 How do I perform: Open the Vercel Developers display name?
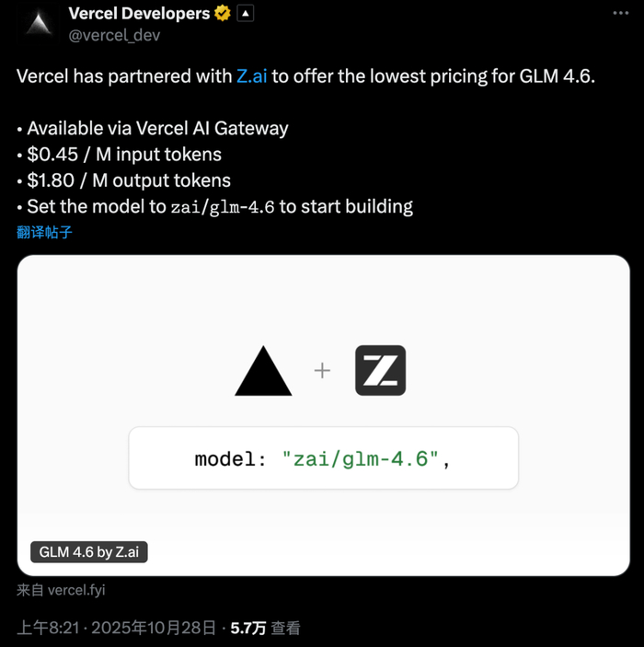[x=139, y=14]
